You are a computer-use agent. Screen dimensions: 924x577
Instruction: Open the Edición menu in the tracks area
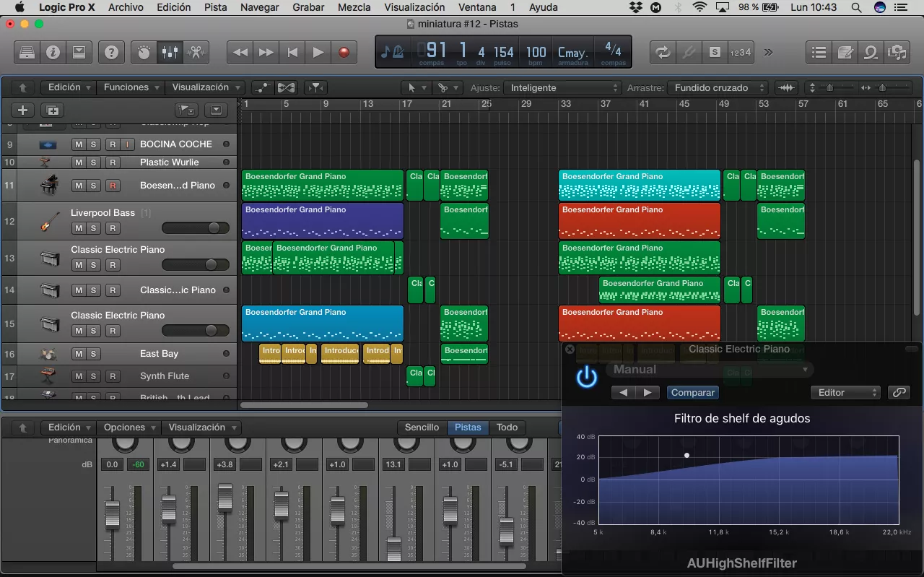(69, 87)
